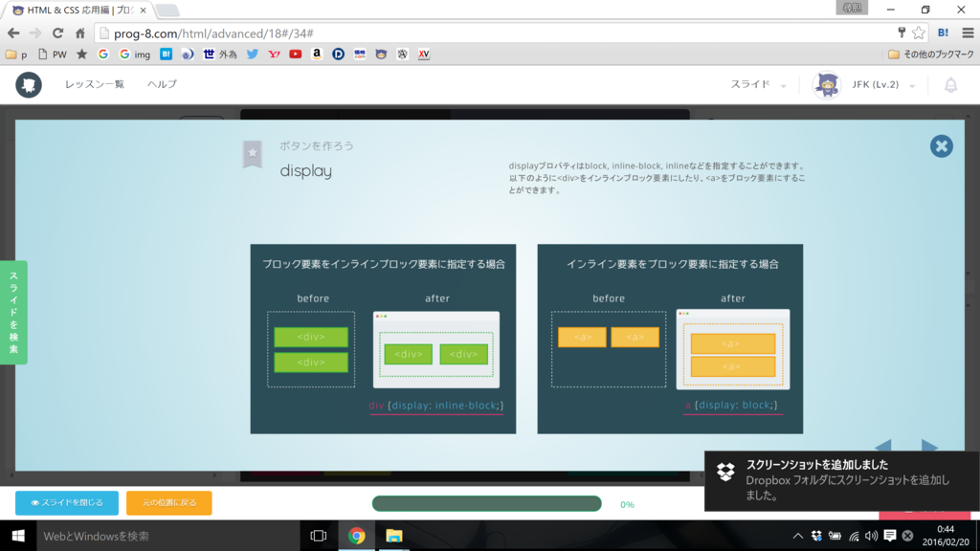Show hidden tray icons with the chevron
This screenshot has width=980, height=551.
click(797, 536)
